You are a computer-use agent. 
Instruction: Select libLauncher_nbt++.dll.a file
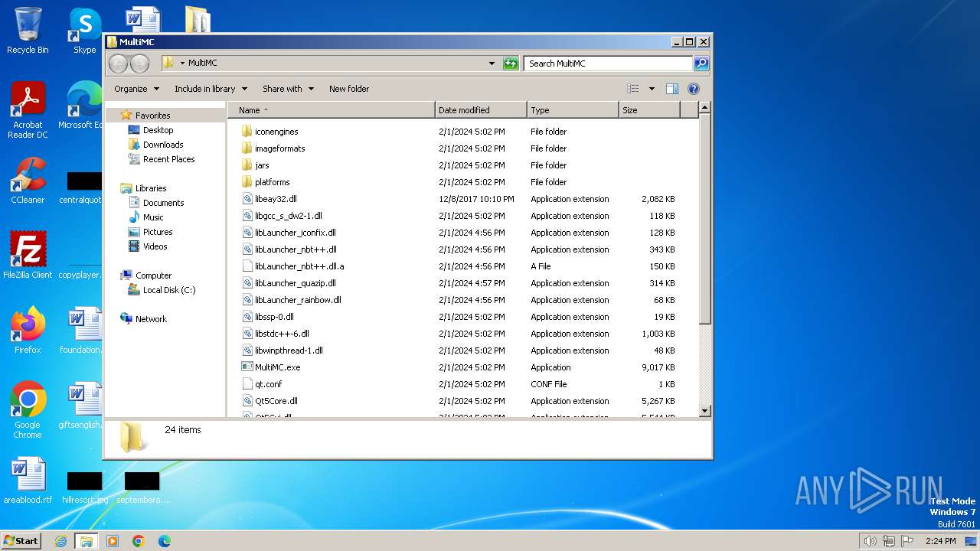point(299,266)
